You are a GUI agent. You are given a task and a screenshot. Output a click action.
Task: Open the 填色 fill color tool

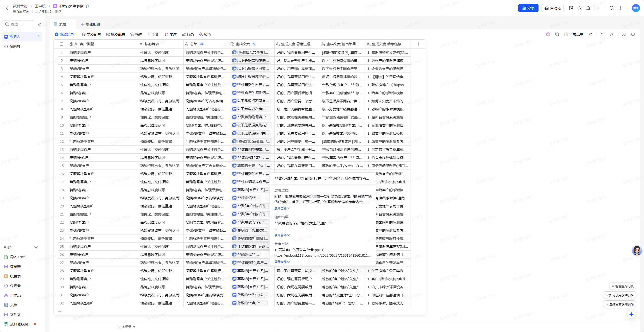pyautogui.click(x=205, y=34)
